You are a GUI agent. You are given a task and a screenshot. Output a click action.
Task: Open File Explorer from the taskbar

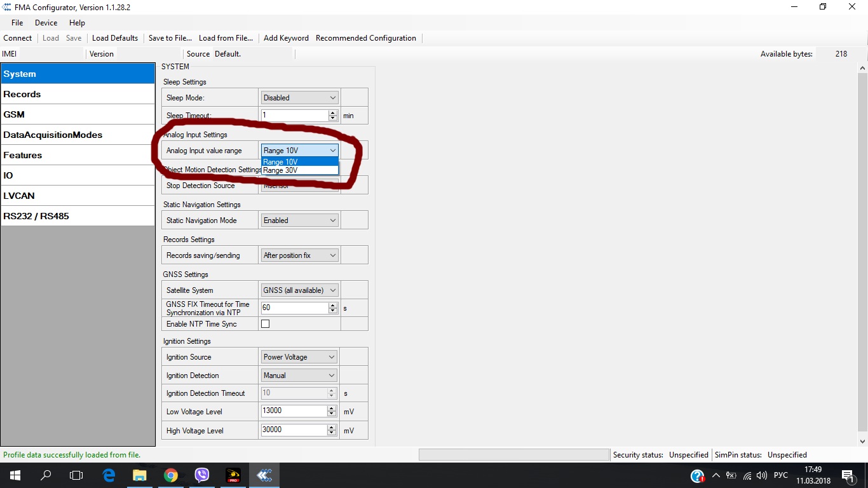(139, 475)
